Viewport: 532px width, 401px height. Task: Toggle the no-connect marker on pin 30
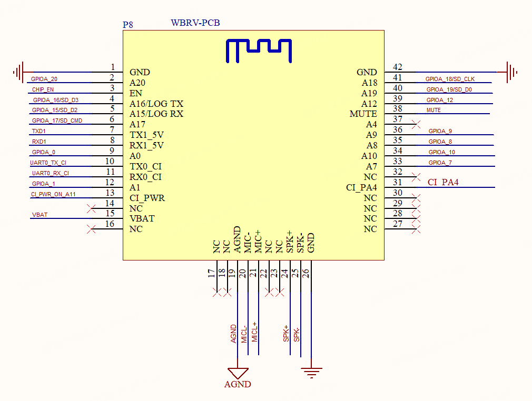coord(416,198)
